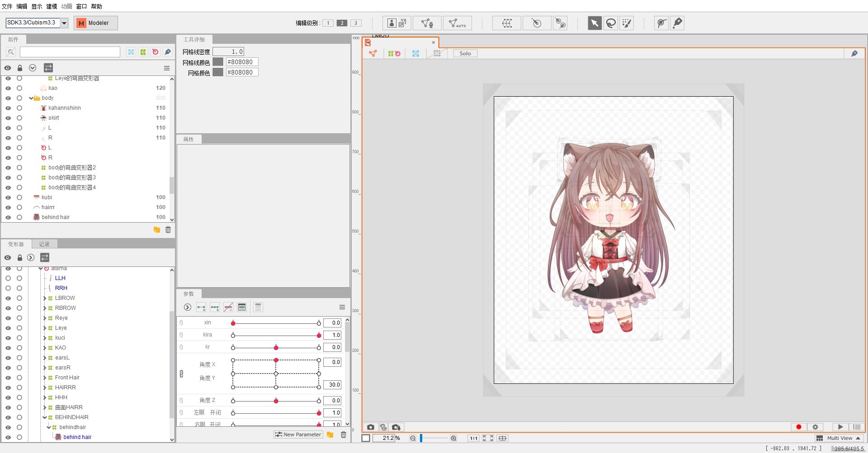Image resolution: width=868 pixels, height=453 pixels.
Task: Click the add three keys icon in parameter panel
Action: click(215, 308)
